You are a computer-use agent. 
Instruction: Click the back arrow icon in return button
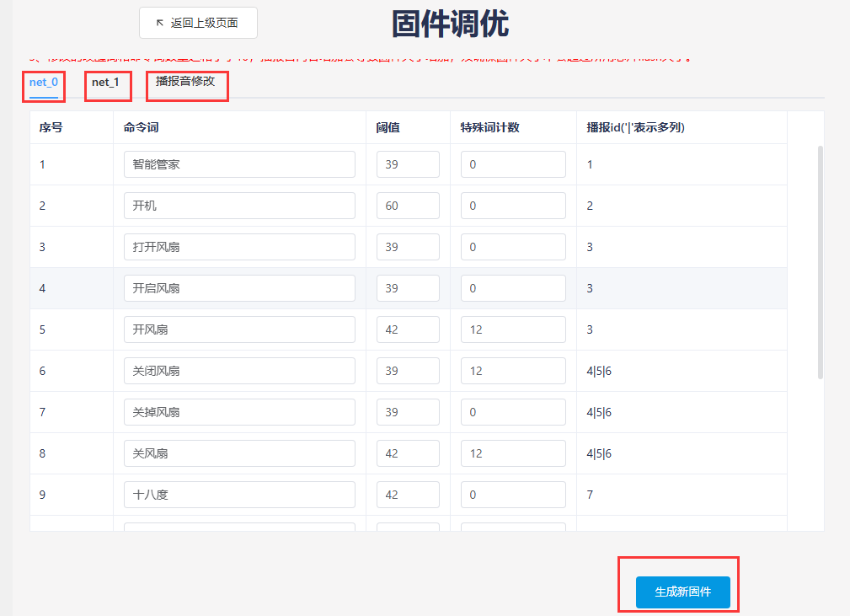(160, 23)
